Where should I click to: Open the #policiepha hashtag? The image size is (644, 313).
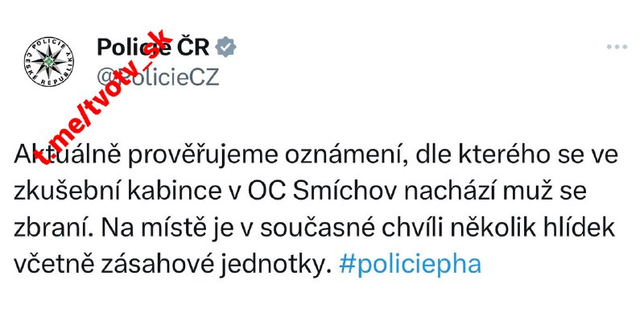(410, 264)
